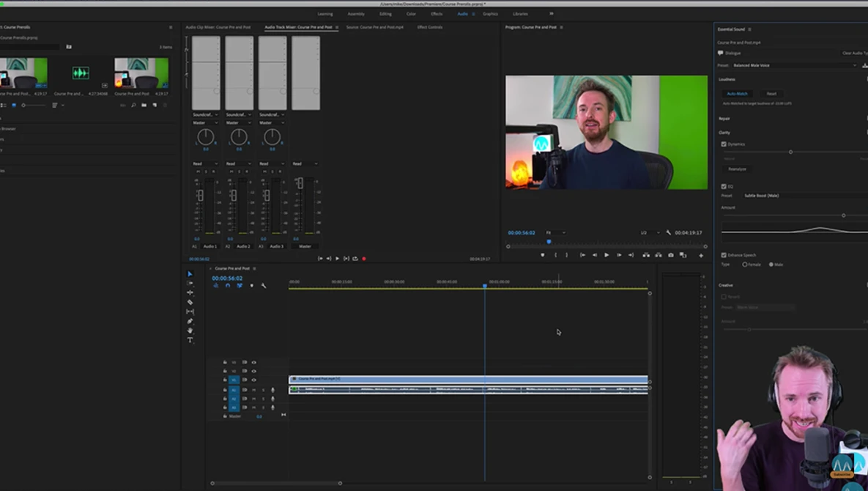Step back one frame in Program monitor
The image size is (868, 491).
pos(595,255)
